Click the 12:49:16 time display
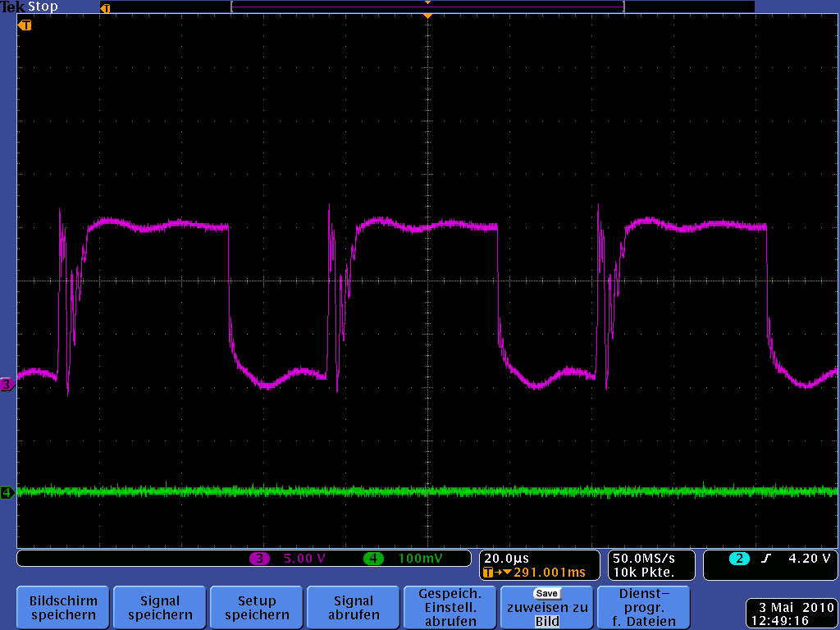The width and height of the screenshot is (840, 630). coord(780,621)
